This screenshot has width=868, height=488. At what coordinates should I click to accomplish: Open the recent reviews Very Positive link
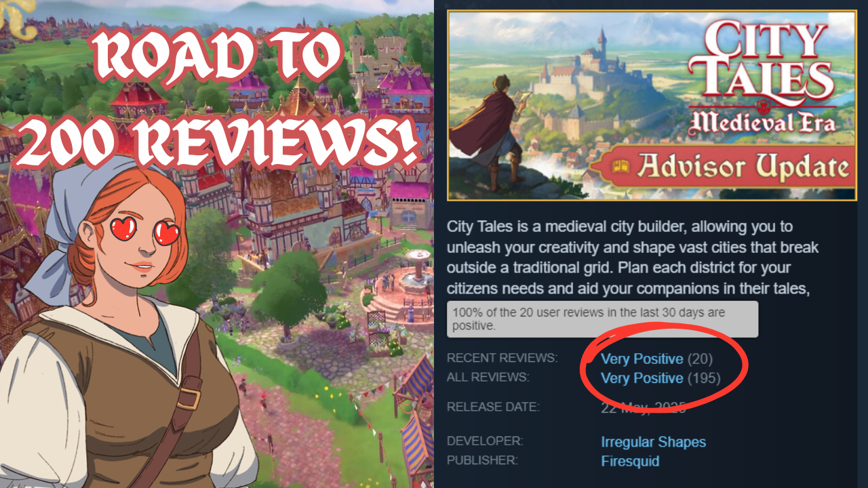point(642,359)
